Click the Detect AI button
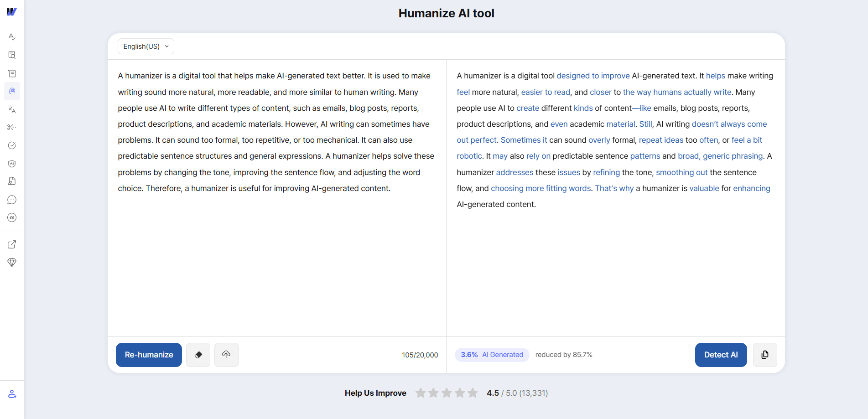This screenshot has width=868, height=419. click(x=721, y=355)
